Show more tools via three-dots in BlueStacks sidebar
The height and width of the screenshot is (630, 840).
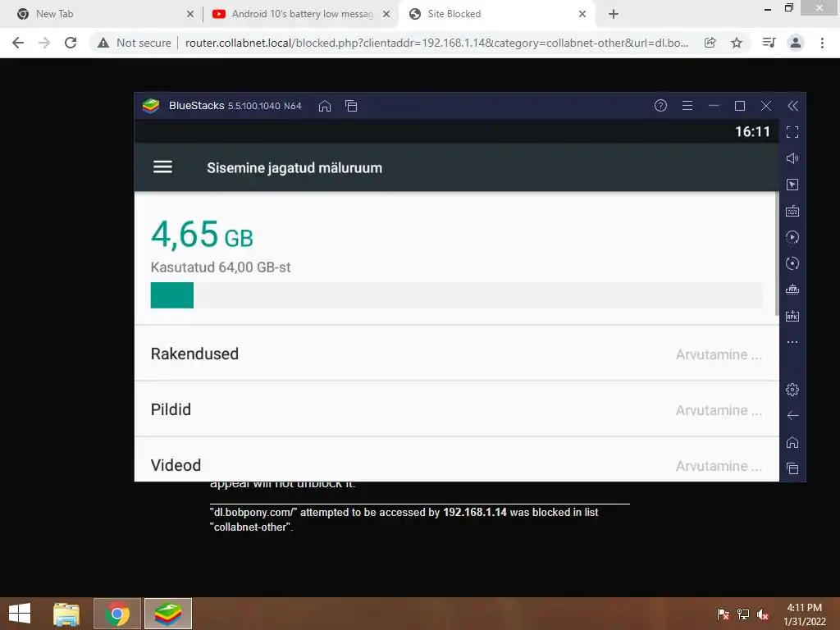[x=792, y=342]
